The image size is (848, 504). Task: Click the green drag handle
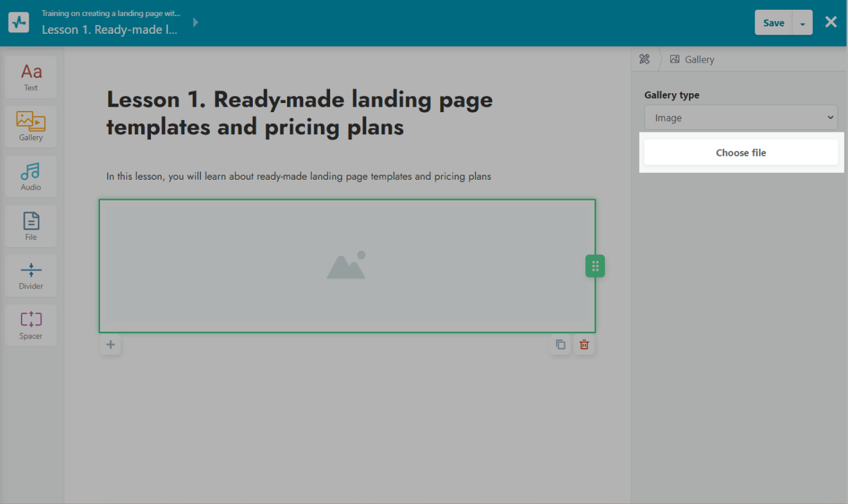595,266
